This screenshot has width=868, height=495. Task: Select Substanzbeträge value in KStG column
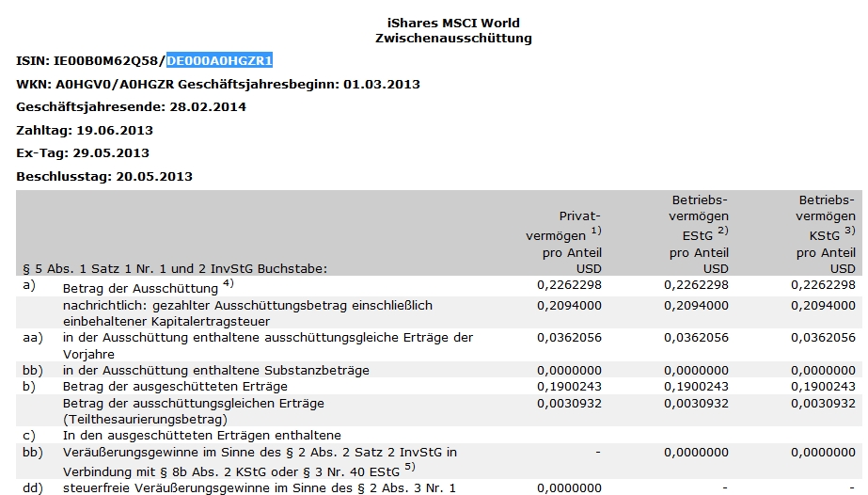(x=823, y=371)
